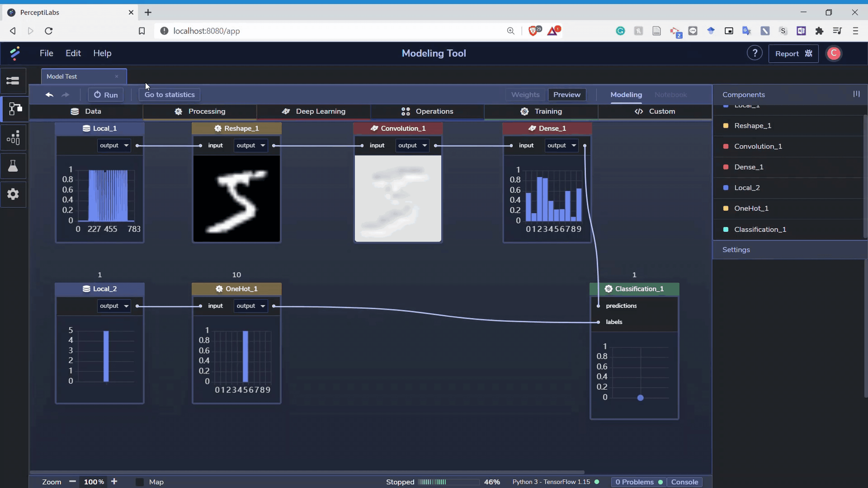Image resolution: width=868 pixels, height=488 pixels.
Task: Open the Edit menu
Action: pos(73,53)
